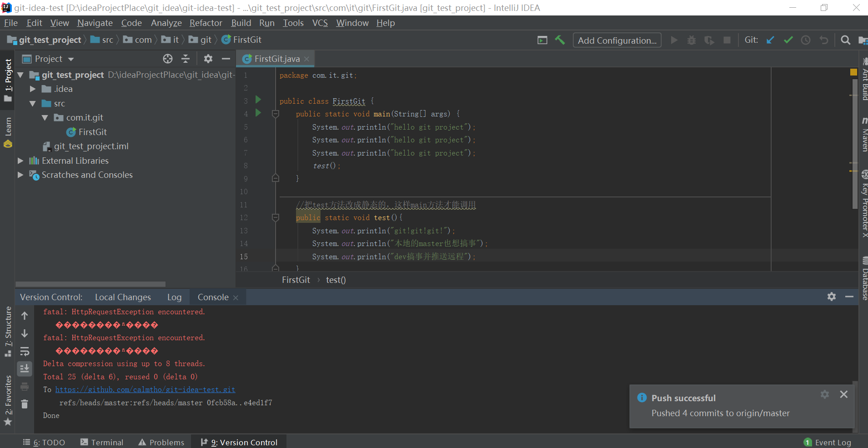Viewport: 868px width, 448px height.
Task: Select git_test_project.iml file
Action: point(85,146)
